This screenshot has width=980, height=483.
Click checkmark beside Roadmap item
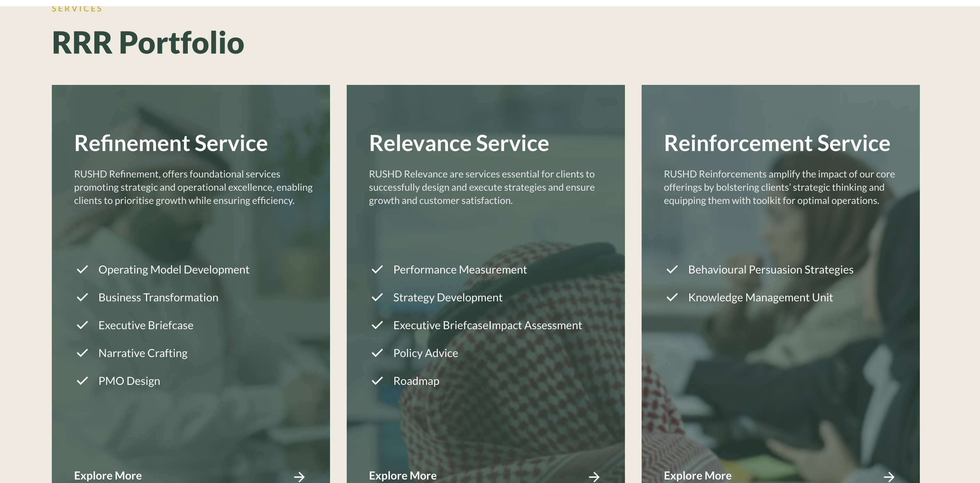pyautogui.click(x=377, y=381)
